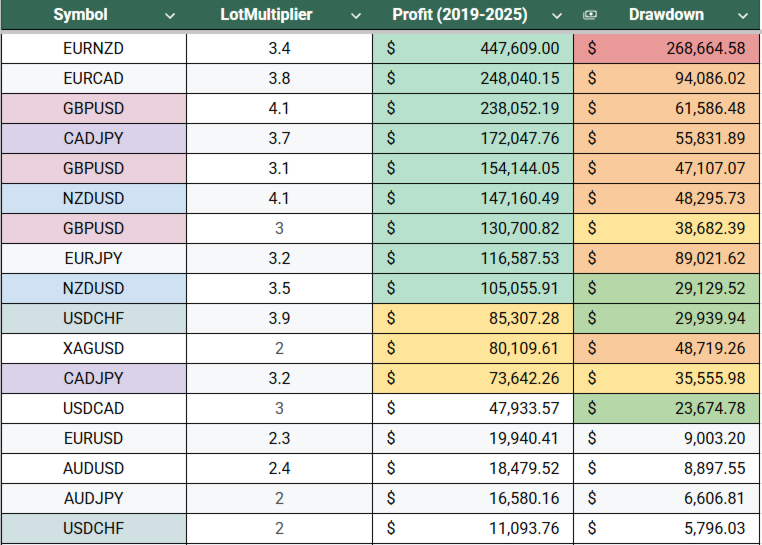This screenshot has width=762, height=545.
Task: Open the Symbol column filter dropdown
Action: (x=169, y=16)
